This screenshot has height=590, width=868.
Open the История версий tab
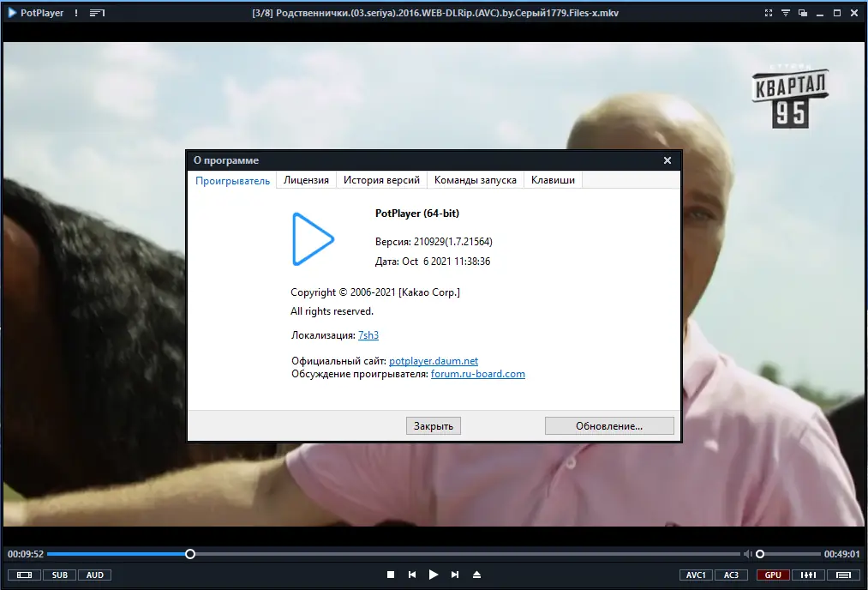(x=381, y=180)
